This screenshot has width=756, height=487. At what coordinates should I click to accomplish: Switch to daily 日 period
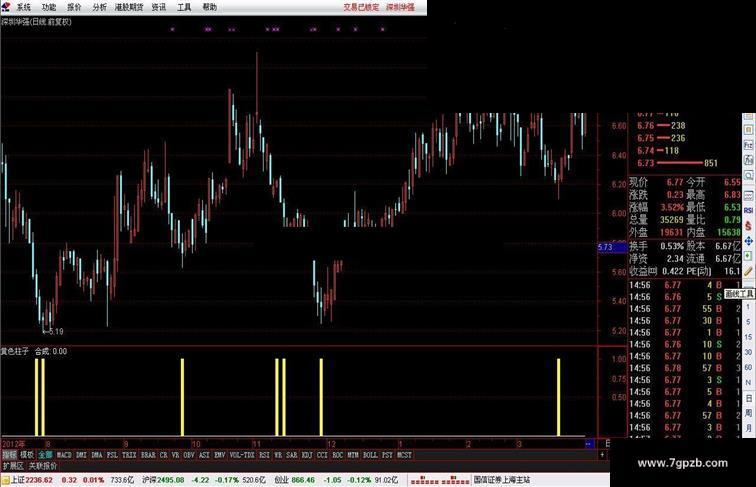click(748, 398)
